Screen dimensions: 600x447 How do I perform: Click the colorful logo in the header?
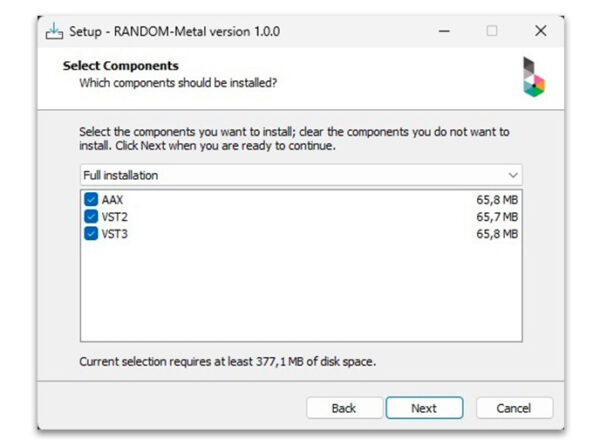[x=534, y=76]
